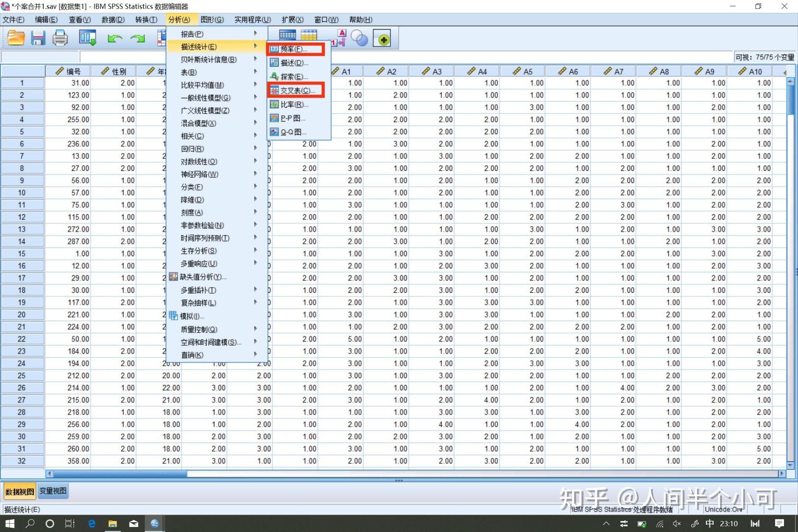Expand the 多重响应(U) submenu
This screenshot has width=798, height=532.
point(217,263)
